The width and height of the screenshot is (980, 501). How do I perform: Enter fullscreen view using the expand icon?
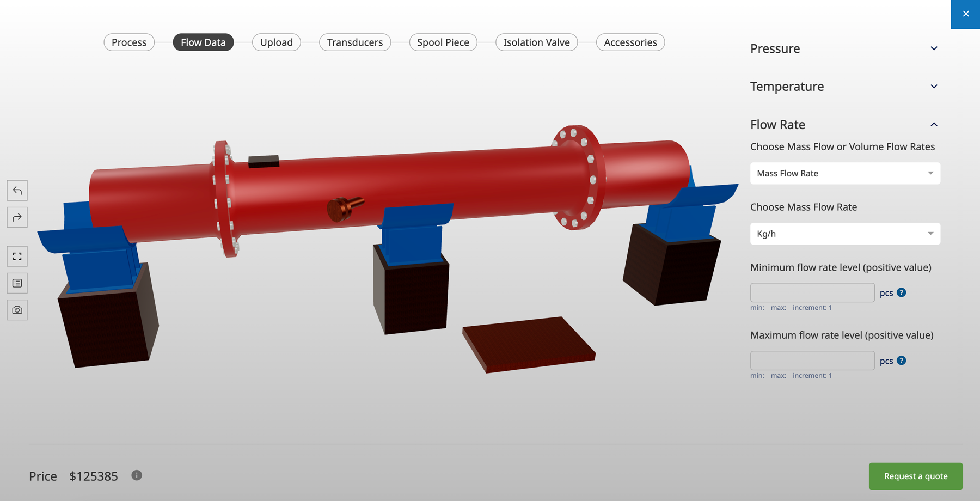click(17, 256)
